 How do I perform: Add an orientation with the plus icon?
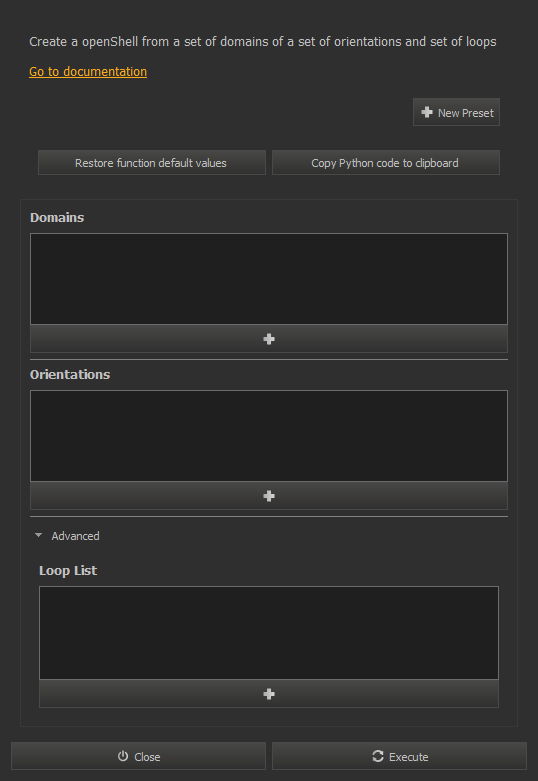tap(269, 496)
